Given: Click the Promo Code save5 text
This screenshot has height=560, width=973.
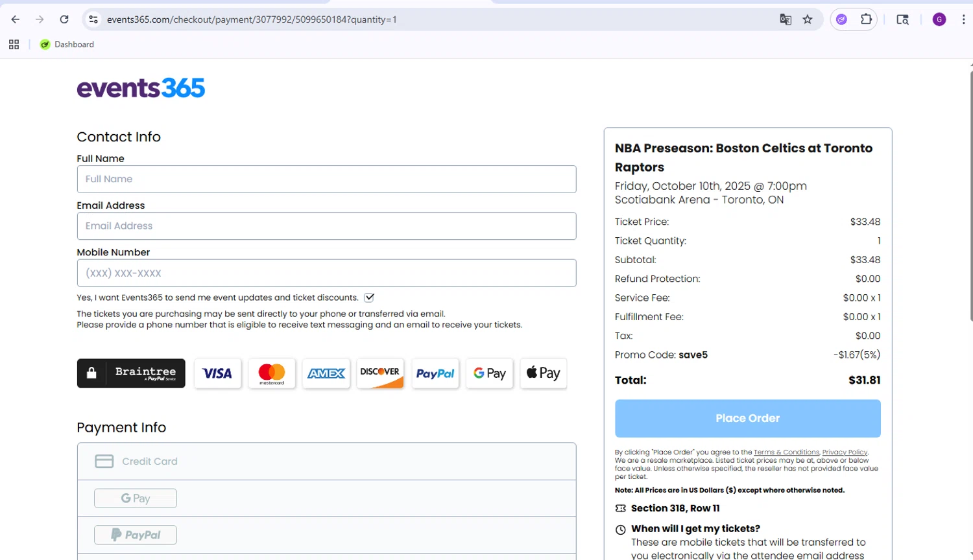Looking at the screenshot, I should (x=661, y=355).
